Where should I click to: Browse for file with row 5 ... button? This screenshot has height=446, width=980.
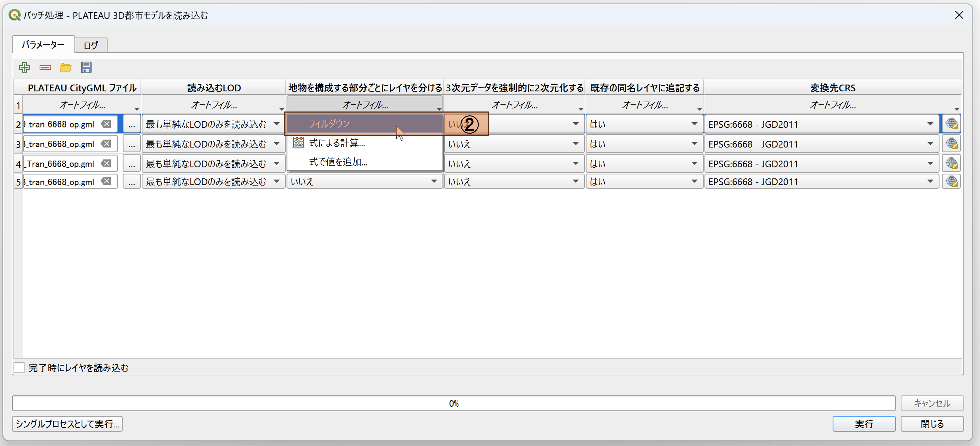[x=132, y=182]
